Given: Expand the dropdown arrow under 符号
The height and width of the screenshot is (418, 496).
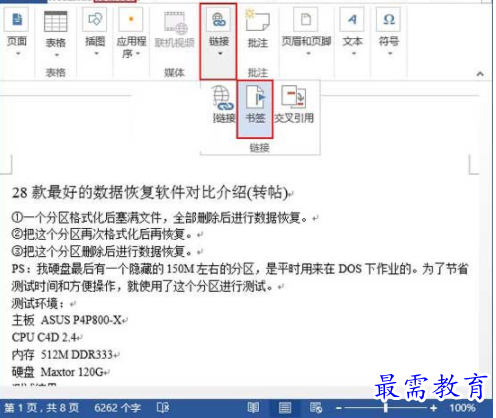Looking at the screenshot, I should pos(390,53).
